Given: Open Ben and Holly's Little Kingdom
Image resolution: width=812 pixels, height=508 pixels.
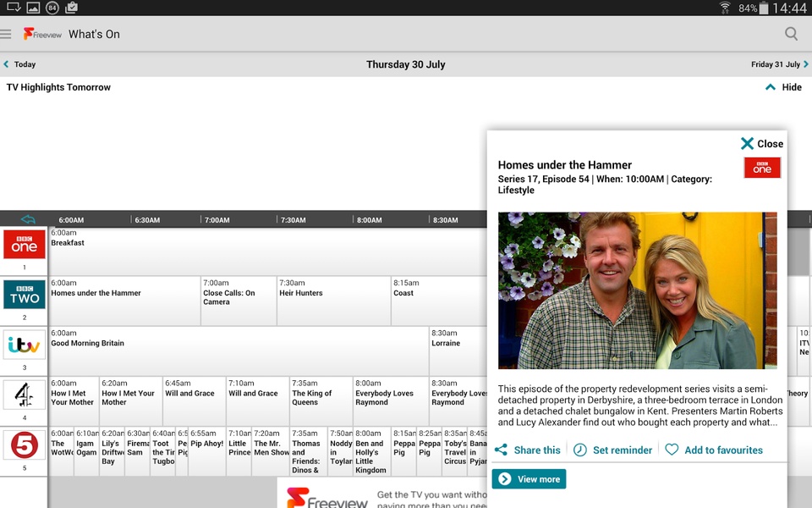Looking at the screenshot, I should point(372,451).
